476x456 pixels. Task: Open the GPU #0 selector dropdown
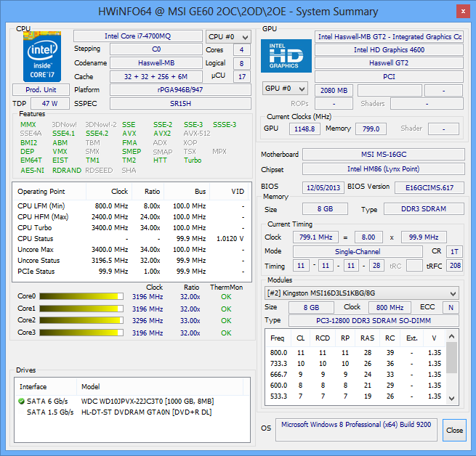pos(285,89)
